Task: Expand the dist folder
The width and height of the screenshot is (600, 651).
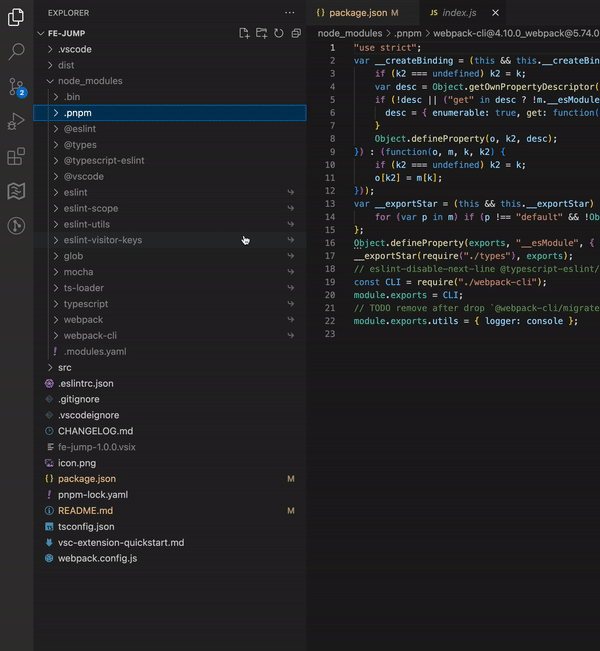Action: (x=170, y=65)
